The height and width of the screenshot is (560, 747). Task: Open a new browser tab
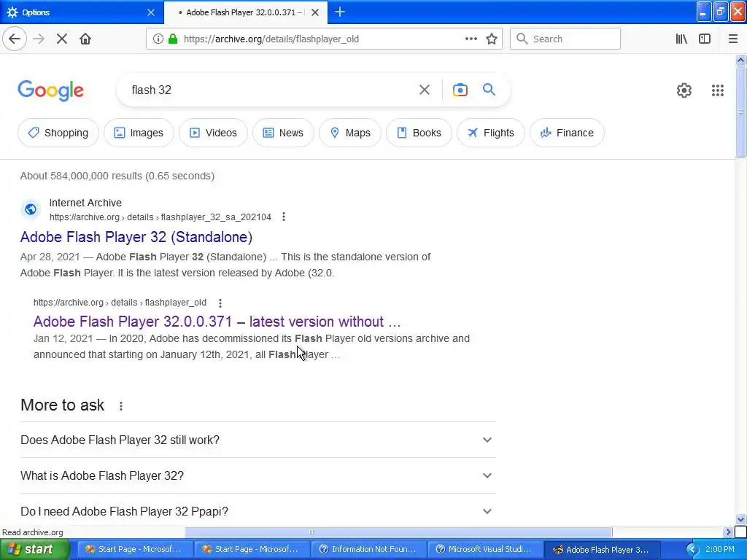340,12
